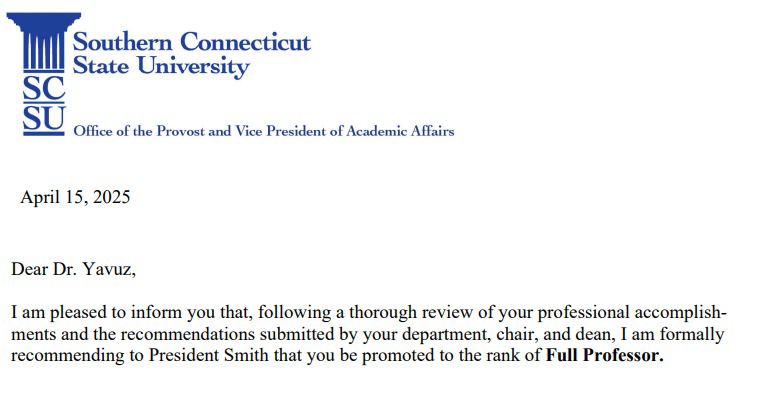
Task: Click the word 'Connecticut' in the logo title
Action: [245, 42]
